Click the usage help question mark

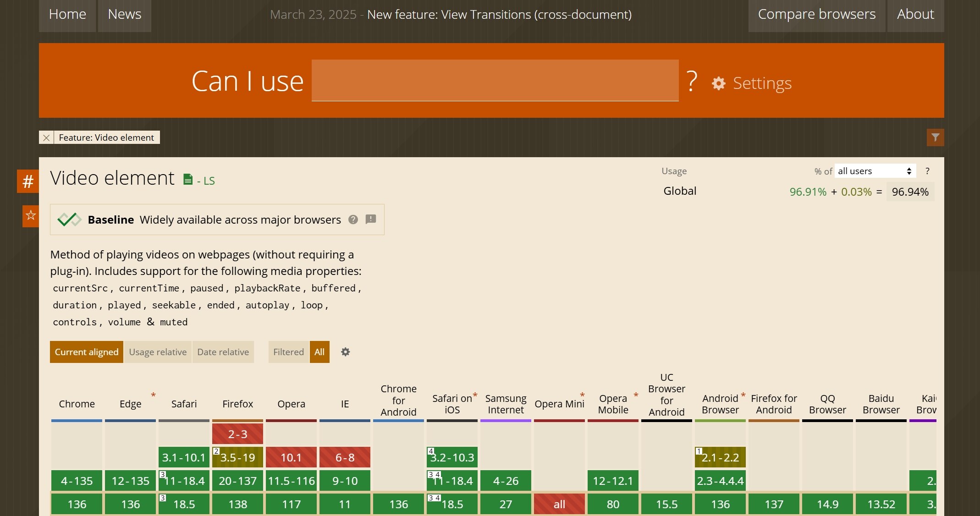tap(927, 171)
